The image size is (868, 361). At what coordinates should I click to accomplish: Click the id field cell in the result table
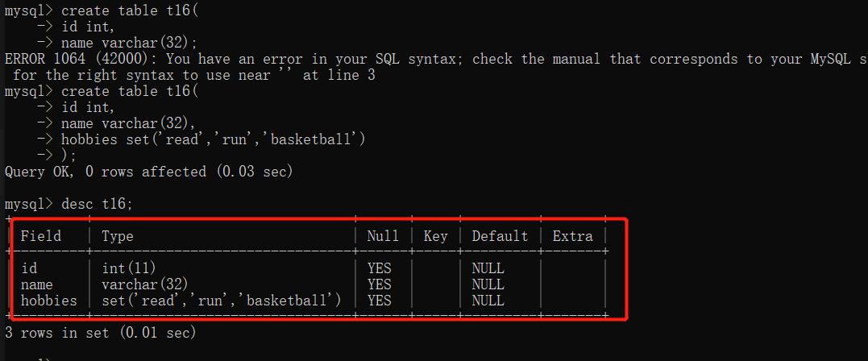point(29,268)
